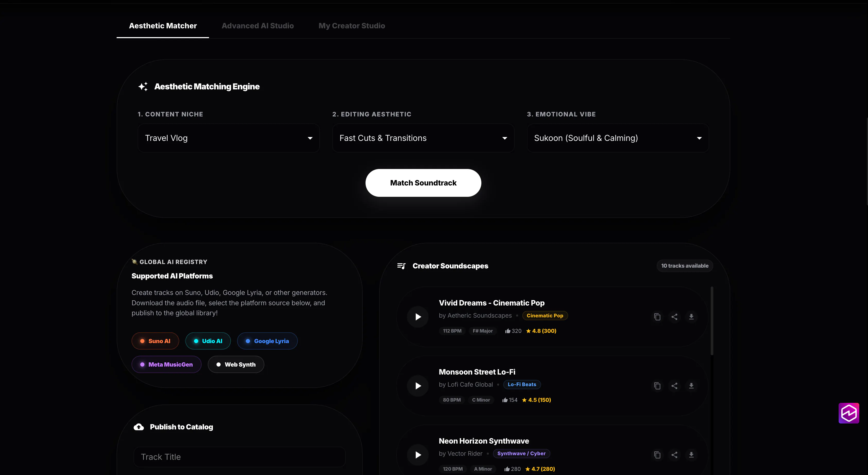Like the Vivid Dreams track thumbs-up
This screenshot has width=868, height=475.
pos(507,331)
